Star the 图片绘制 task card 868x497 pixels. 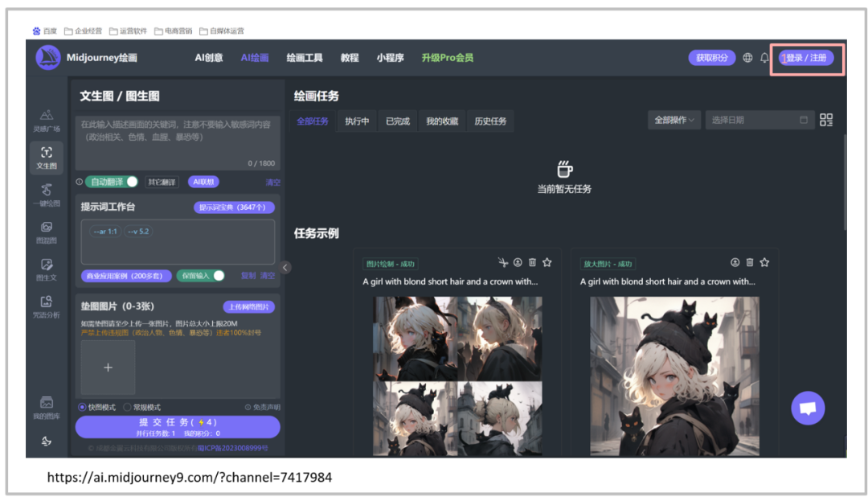(547, 262)
